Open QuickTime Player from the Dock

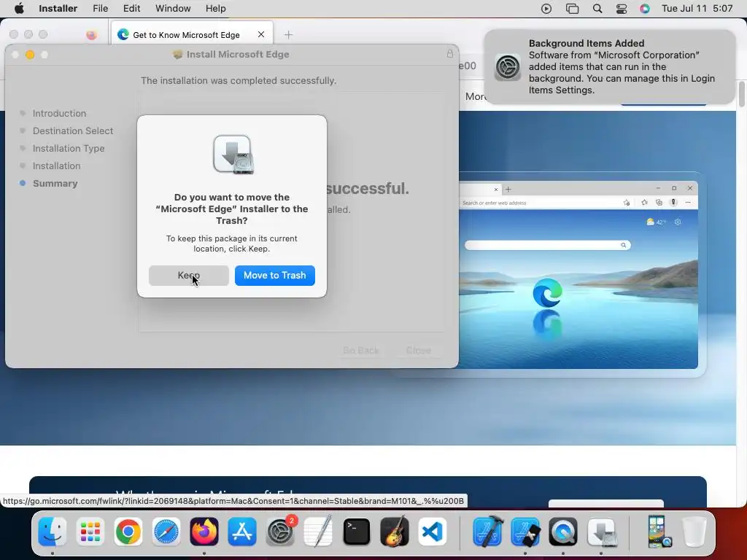coord(563,532)
